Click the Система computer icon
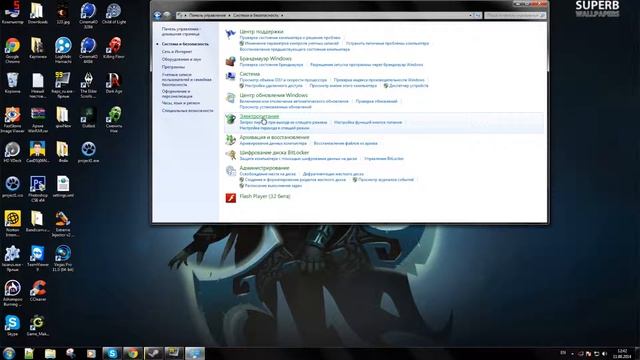The image size is (640, 360). pos(230,76)
